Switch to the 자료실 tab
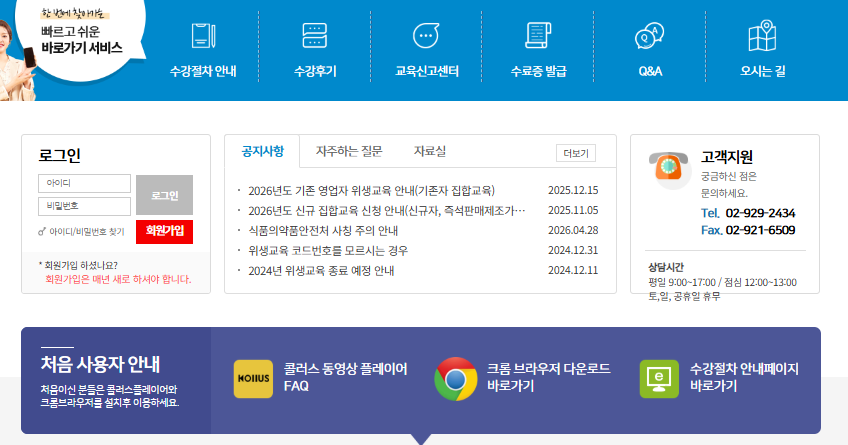The image size is (848, 445). (x=429, y=151)
